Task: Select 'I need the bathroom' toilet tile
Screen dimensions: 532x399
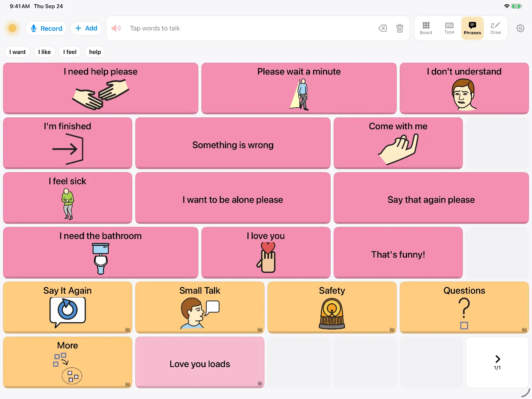Action: click(101, 252)
